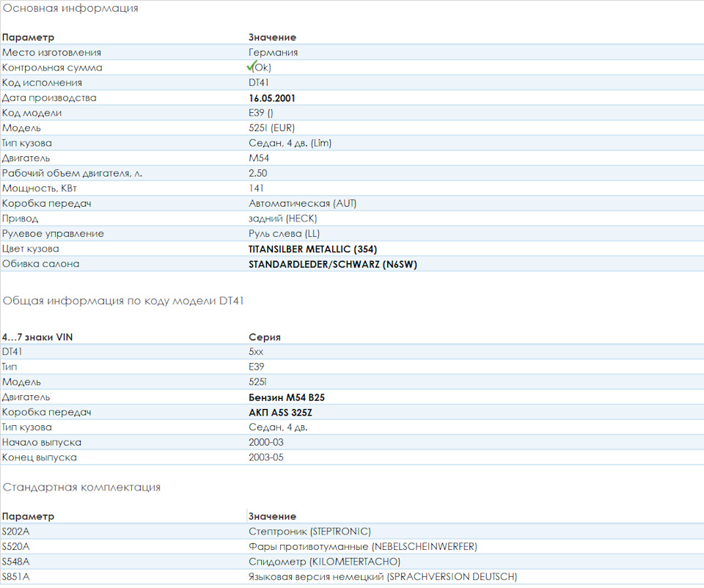This screenshot has height=588, width=704.
Task: Click power value 141
Action: [x=256, y=188]
